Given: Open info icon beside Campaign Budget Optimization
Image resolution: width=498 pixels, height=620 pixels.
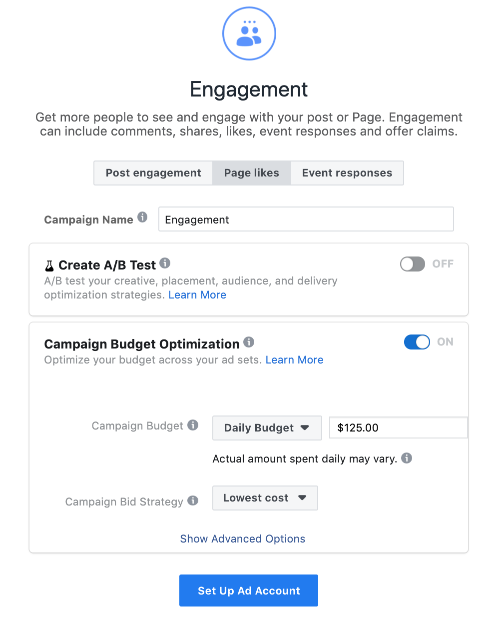Looking at the screenshot, I should pos(249,342).
